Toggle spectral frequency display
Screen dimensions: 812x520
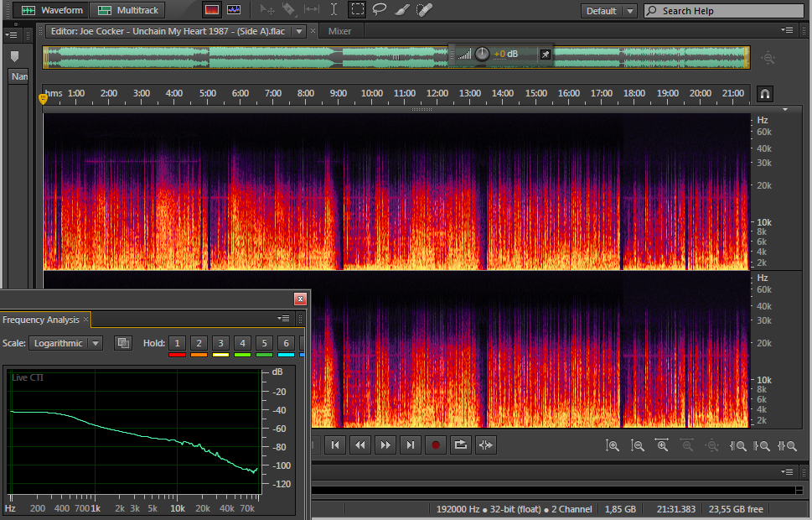coord(211,10)
